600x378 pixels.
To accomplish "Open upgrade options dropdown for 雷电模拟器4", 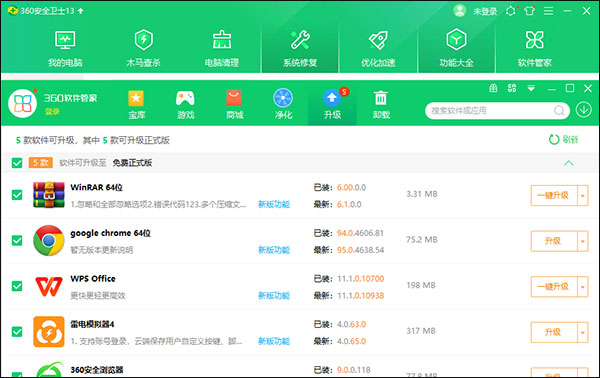I will click(x=582, y=332).
